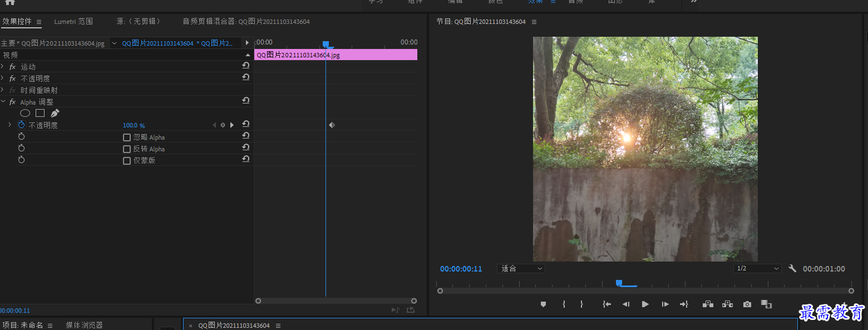Click the 100.0 % opacity value
The image size is (868, 330).
[134, 126]
